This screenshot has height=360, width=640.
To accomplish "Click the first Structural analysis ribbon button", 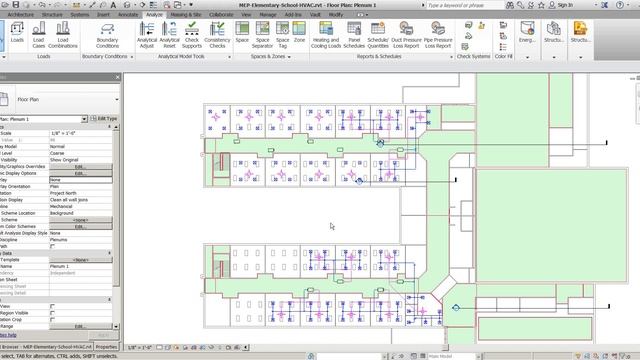I will pyautogui.click(x=553, y=33).
